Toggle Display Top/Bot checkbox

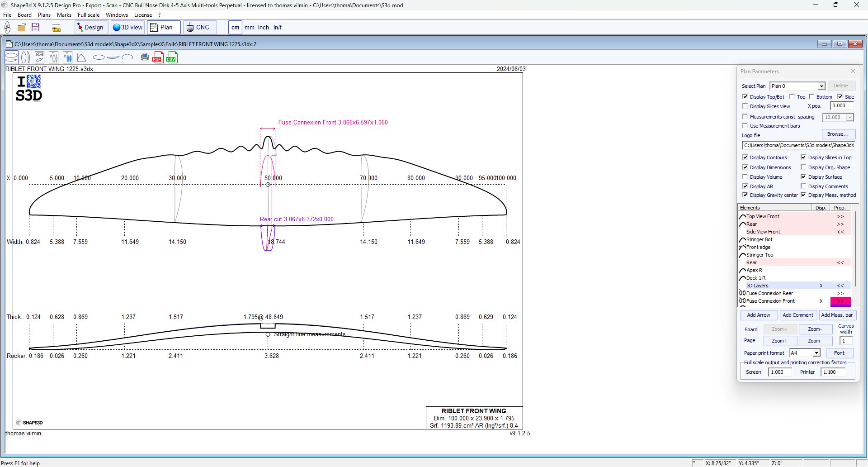[x=745, y=96]
